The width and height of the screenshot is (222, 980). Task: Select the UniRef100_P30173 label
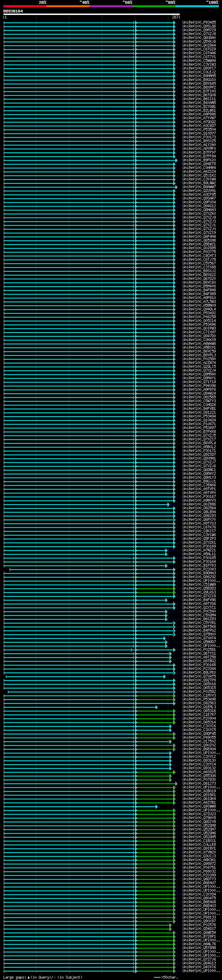(x=199, y=137)
